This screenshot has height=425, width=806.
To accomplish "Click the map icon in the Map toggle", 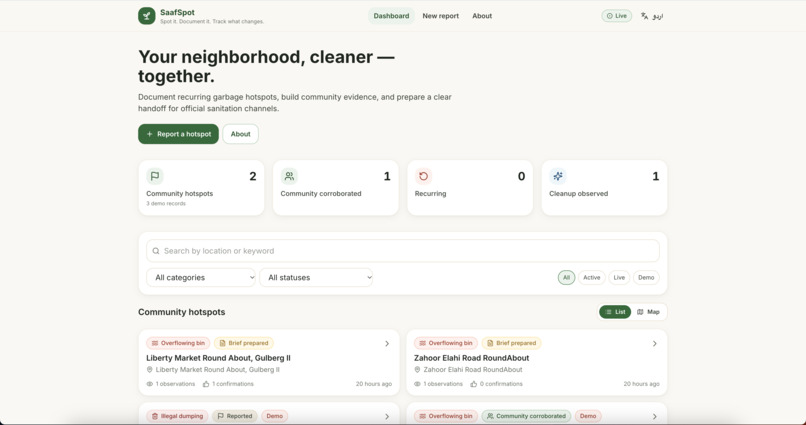I will 640,312.
